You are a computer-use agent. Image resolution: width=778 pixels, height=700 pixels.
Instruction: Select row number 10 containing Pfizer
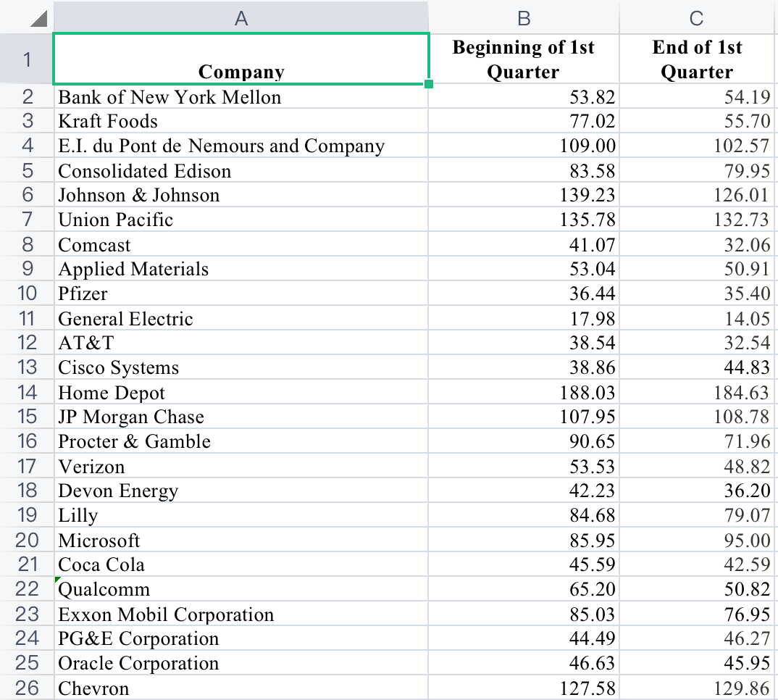(25, 293)
